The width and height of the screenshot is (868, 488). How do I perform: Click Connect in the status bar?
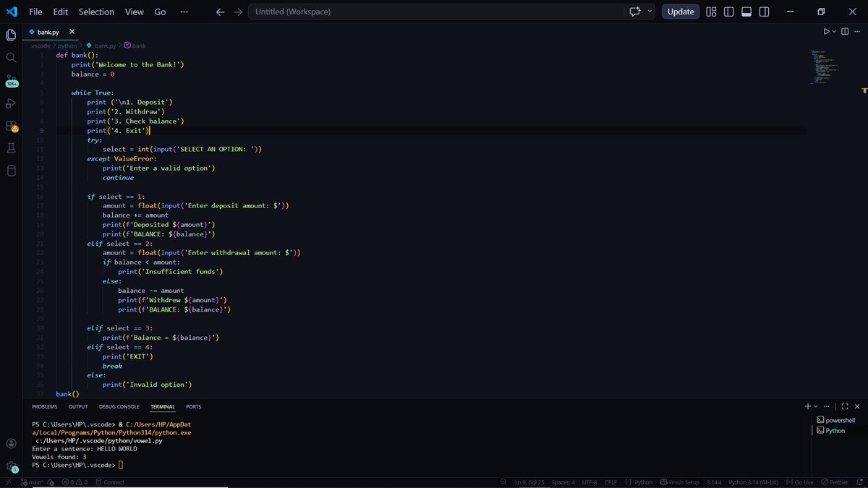pos(109,482)
